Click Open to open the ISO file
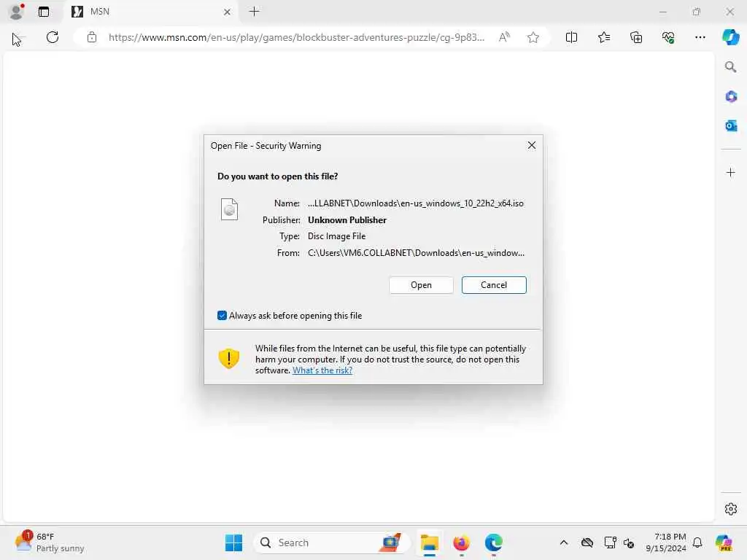Image resolution: width=747 pixels, height=560 pixels. 421,285
